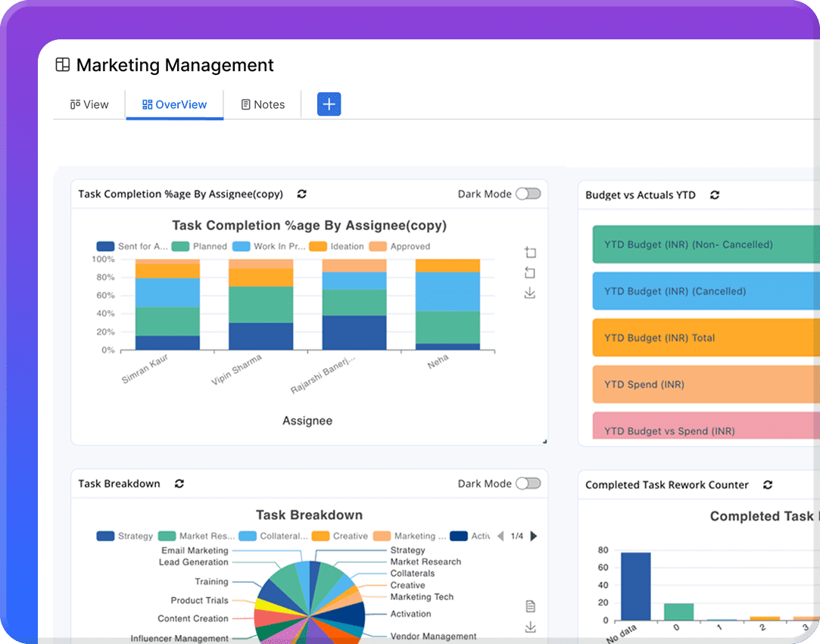Toggle the Approved legend series
The width and height of the screenshot is (820, 644).
[400, 246]
